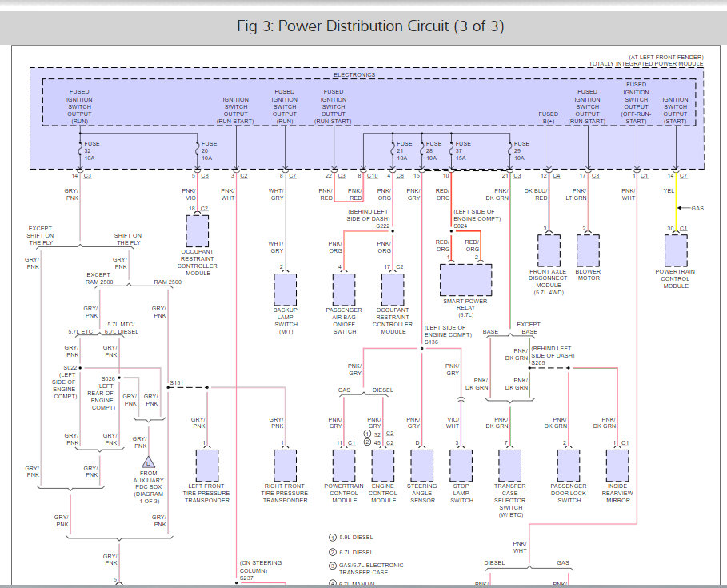Click the Stop Lamp Switch box
Screen dimensions: 727x588
pyautogui.click(x=461, y=466)
